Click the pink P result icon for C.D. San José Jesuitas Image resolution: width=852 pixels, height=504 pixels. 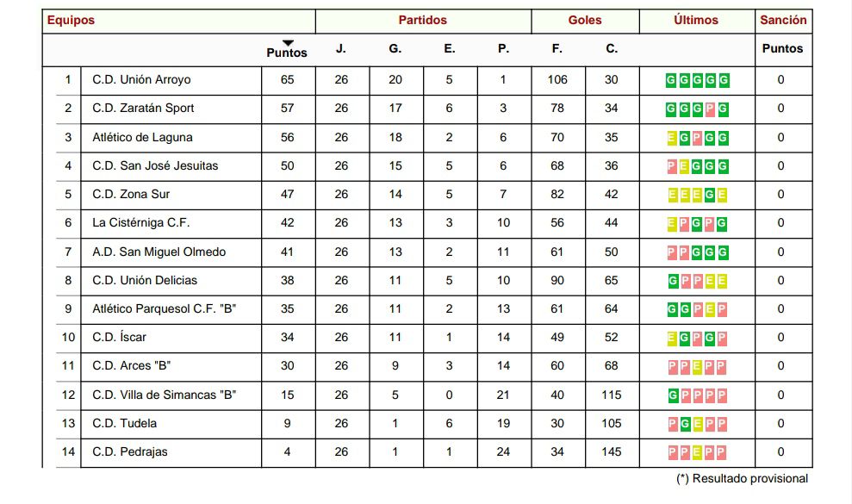pos(671,166)
